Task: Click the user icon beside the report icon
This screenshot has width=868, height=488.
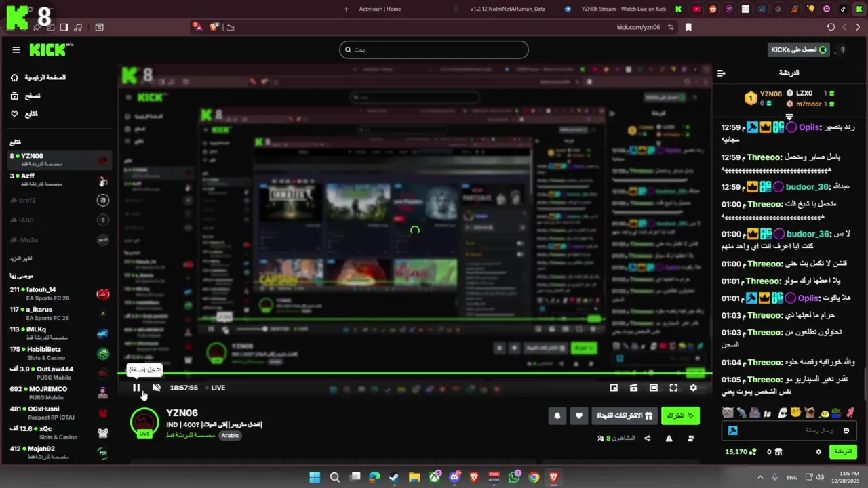Action: [x=691, y=439]
